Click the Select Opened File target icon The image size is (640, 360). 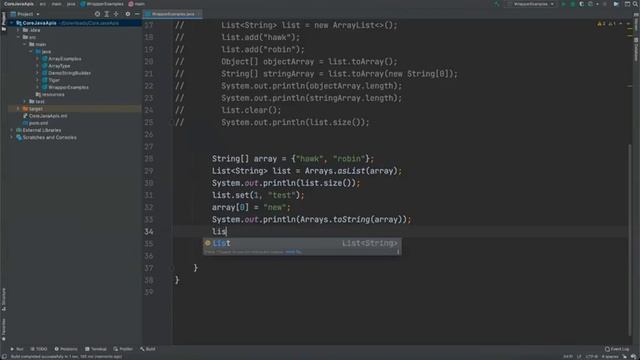tap(97, 14)
